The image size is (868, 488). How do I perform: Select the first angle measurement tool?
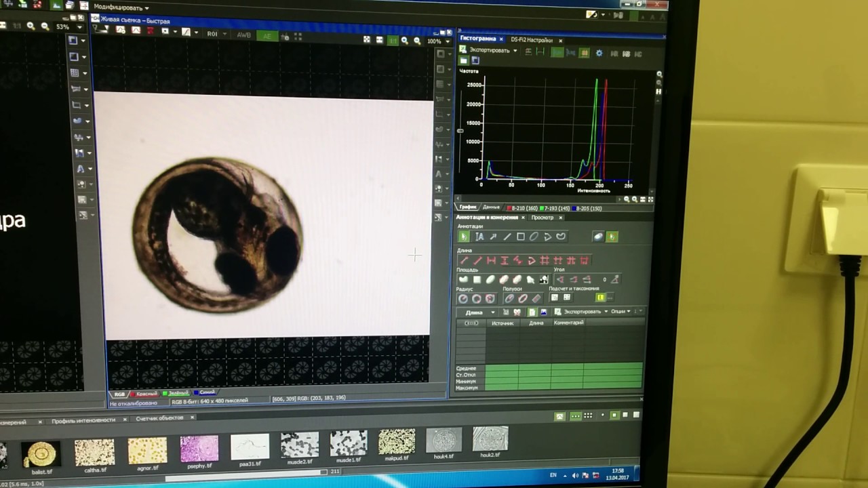coord(560,279)
